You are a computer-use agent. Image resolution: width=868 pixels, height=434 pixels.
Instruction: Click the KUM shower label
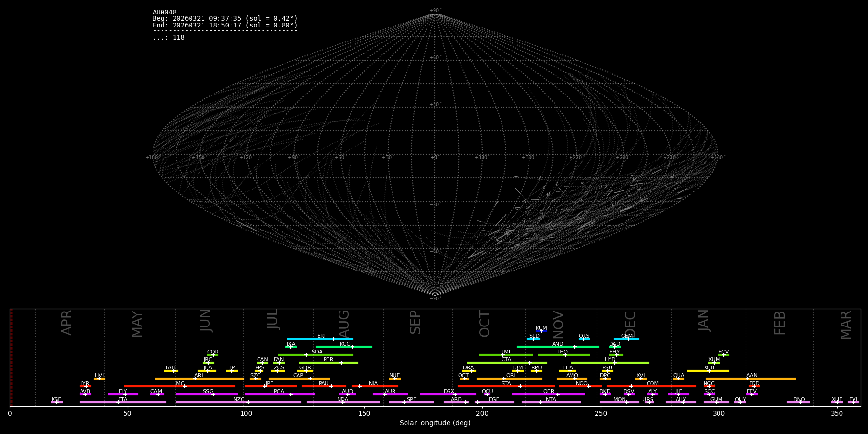pyautogui.click(x=542, y=328)
